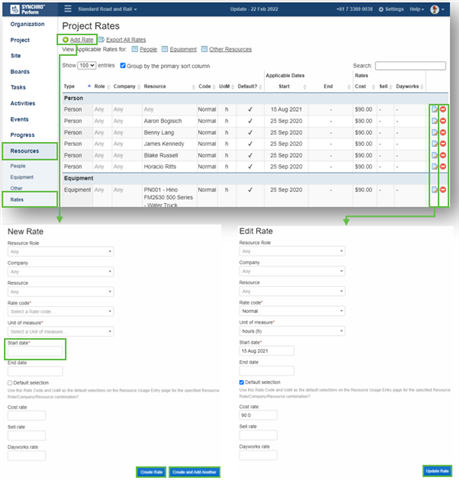Viewport: 459px width, 480px height.
Task: Uncheck Default selection in Edit Rate form
Action: [241, 382]
